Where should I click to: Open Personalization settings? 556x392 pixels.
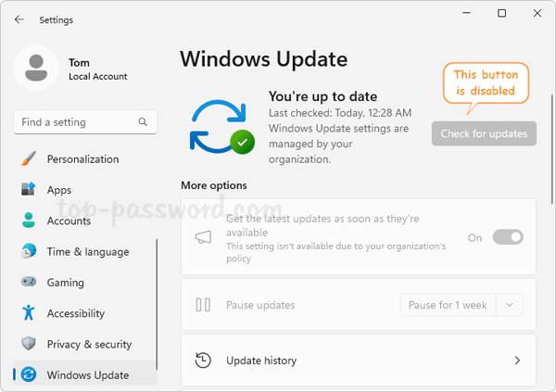pos(85,158)
